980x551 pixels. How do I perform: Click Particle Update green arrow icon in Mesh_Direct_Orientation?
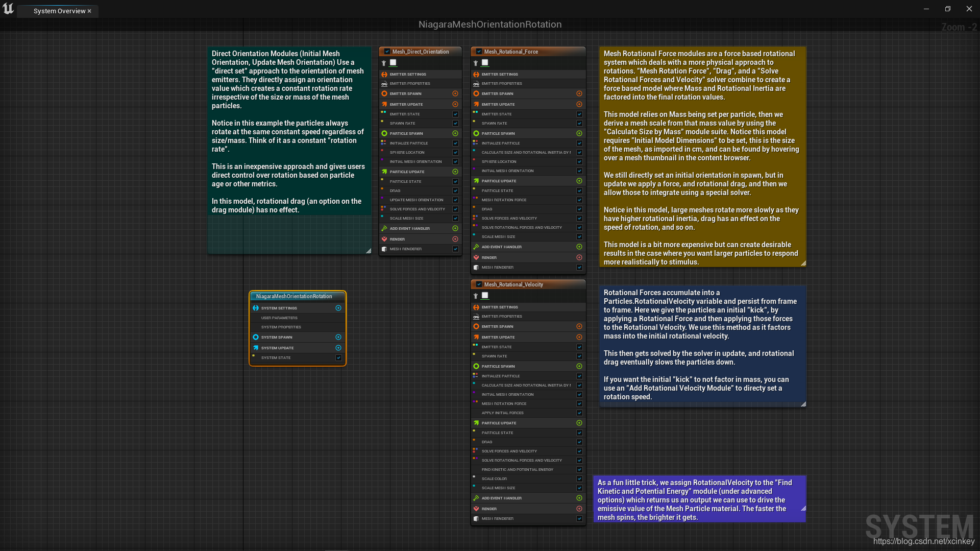pos(384,172)
